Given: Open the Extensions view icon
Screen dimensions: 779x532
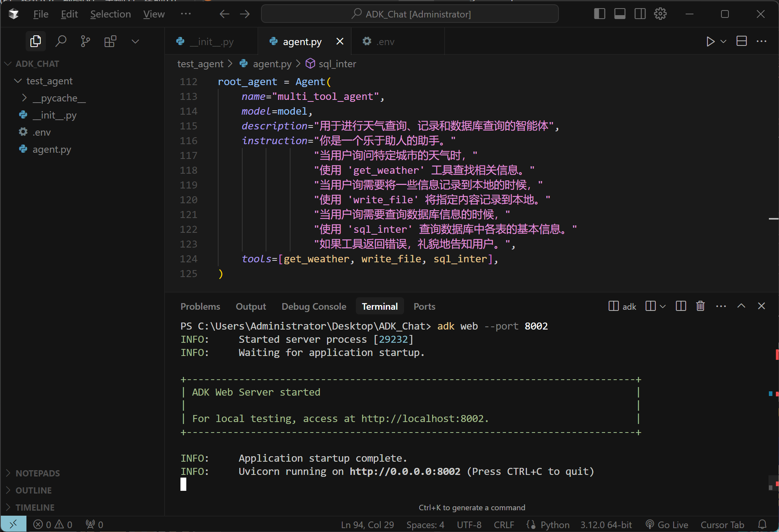Looking at the screenshot, I should tap(110, 41).
